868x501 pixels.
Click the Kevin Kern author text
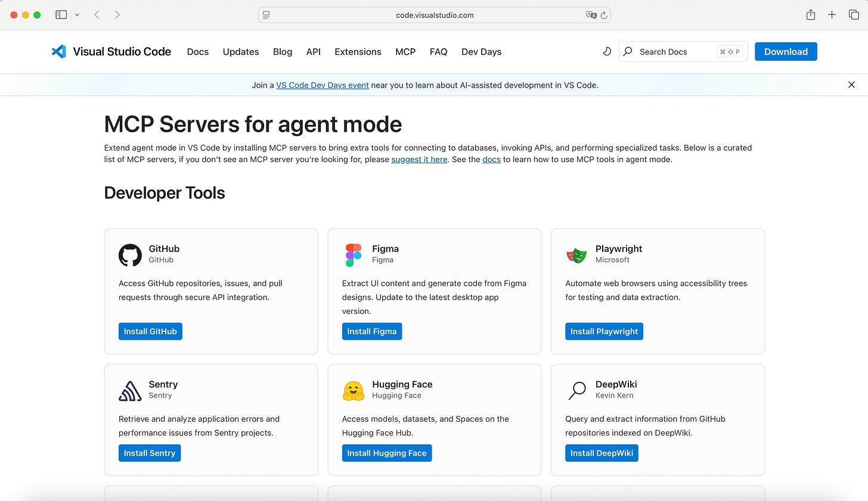(x=615, y=396)
